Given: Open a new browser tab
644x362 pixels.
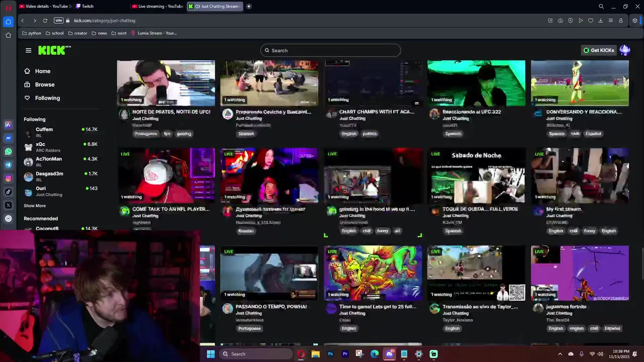Looking at the screenshot, I should (x=249, y=7).
